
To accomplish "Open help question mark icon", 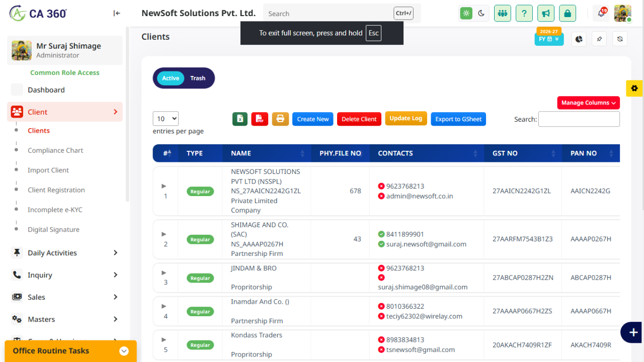I will tap(524, 14).
